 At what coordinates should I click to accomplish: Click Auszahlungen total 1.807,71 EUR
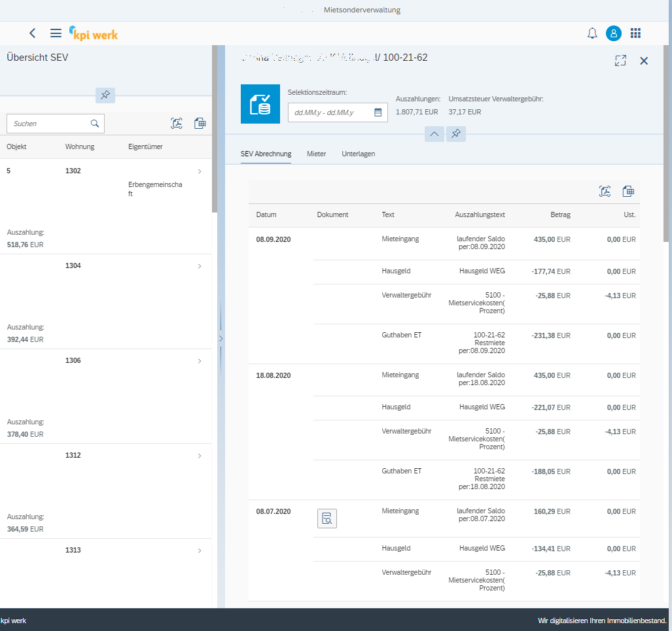click(417, 112)
